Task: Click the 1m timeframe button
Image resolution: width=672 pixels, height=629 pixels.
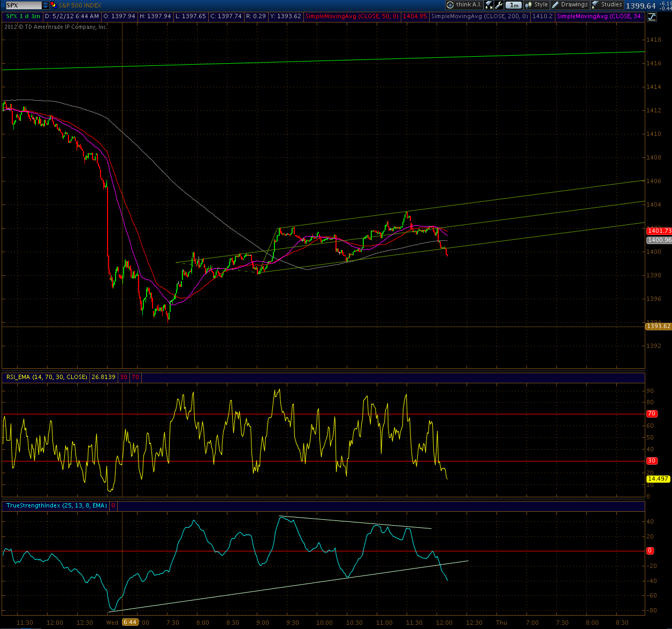Action: pos(513,5)
